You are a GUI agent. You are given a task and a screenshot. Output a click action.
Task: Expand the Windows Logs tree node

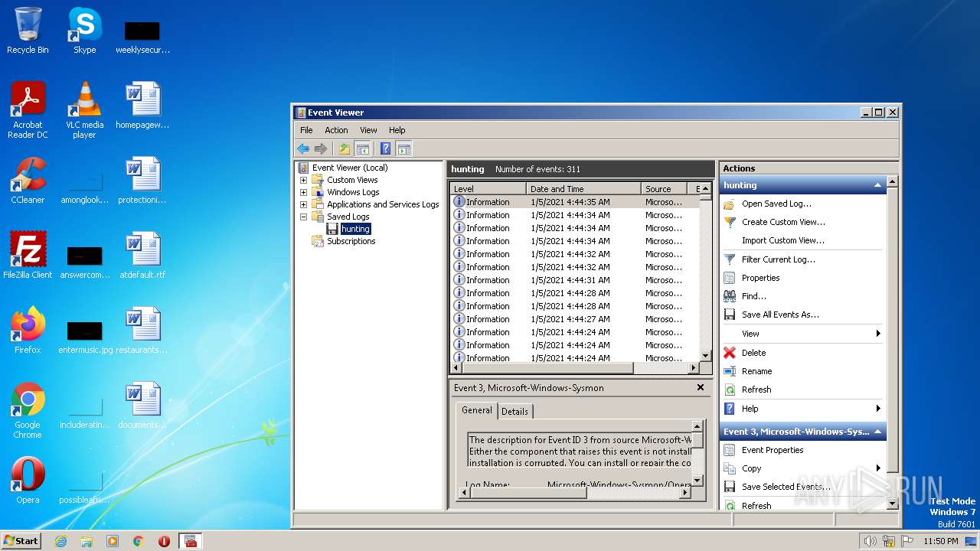303,192
